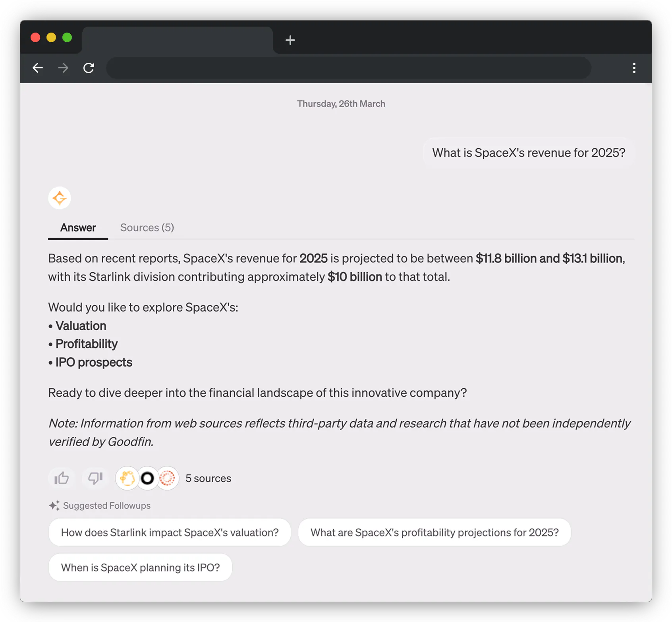672x622 pixels.
Task: Ask when SpaceX is planning its IPO
Action: (140, 567)
